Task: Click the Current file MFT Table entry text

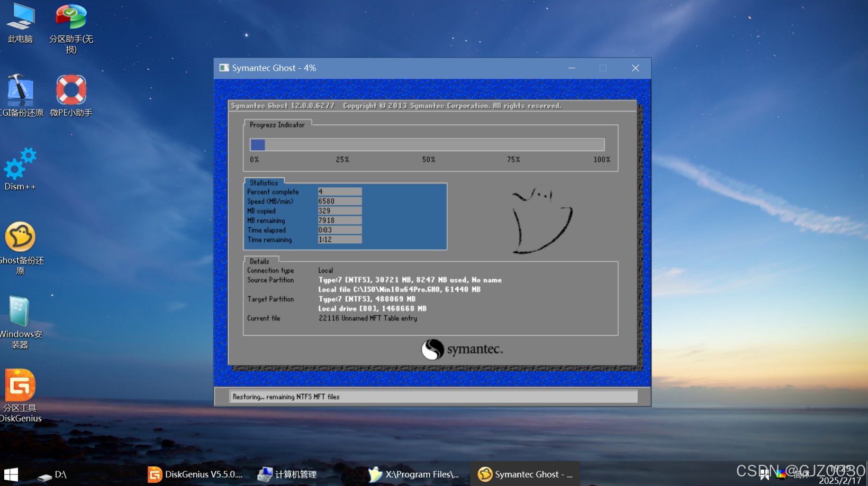Action: (x=368, y=318)
